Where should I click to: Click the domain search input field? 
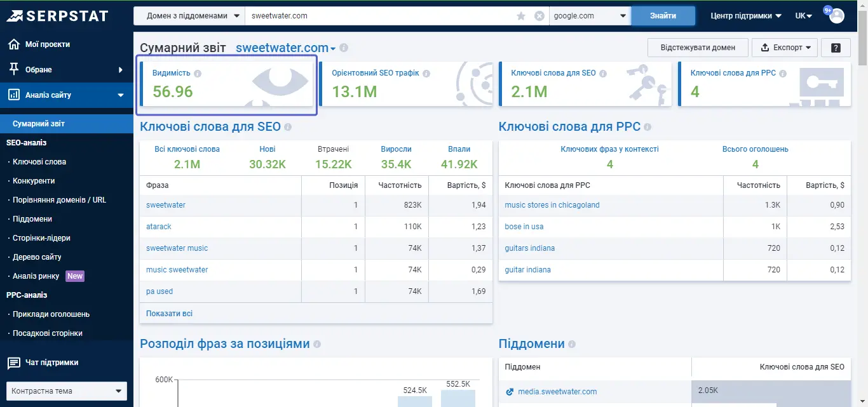coord(380,16)
